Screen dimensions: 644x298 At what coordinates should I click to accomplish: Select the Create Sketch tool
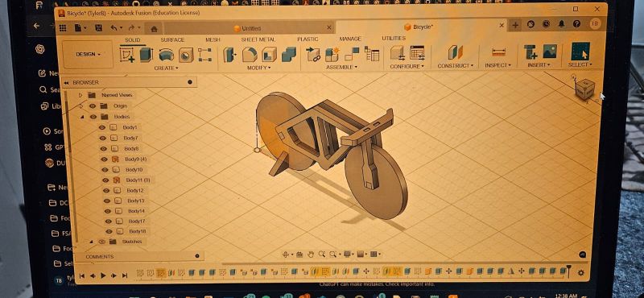(126, 55)
